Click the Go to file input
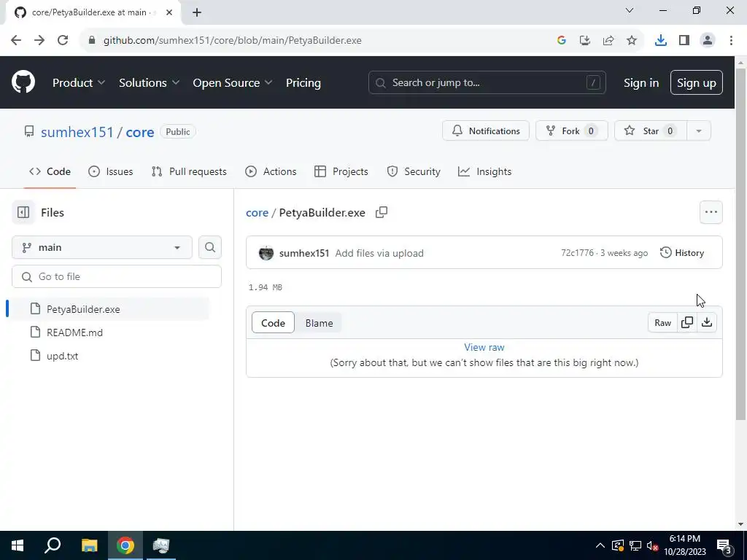Viewport: 747px width, 560px height. [117, 276]
